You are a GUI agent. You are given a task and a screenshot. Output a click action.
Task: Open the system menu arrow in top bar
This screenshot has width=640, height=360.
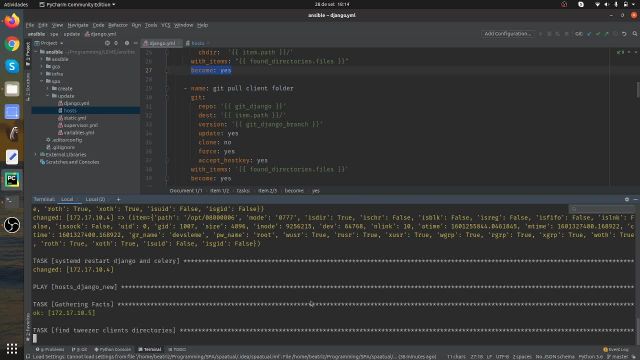(x=633, y=4)
